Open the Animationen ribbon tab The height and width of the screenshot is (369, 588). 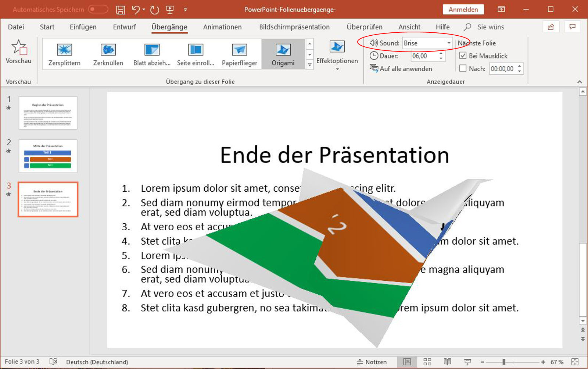pos(222,27)
